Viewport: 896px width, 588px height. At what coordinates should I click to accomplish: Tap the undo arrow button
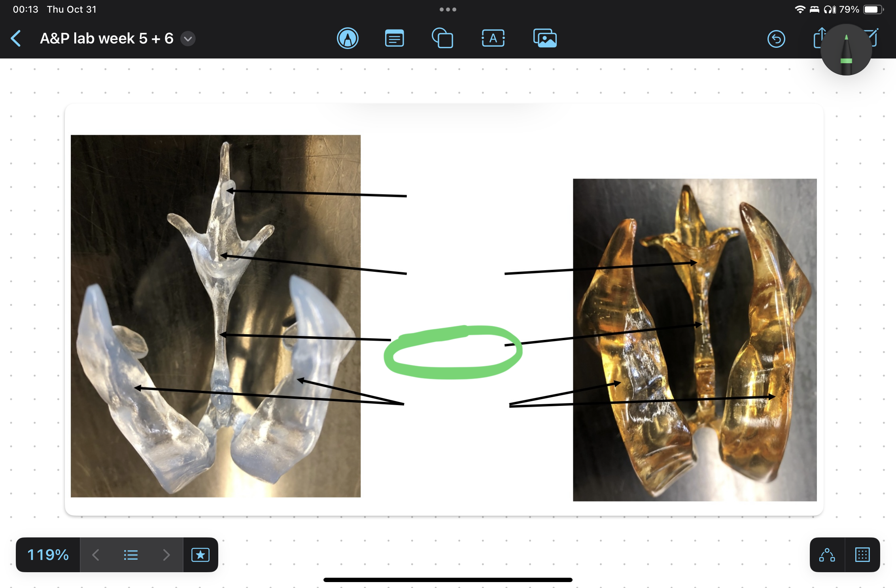point(776,39)
